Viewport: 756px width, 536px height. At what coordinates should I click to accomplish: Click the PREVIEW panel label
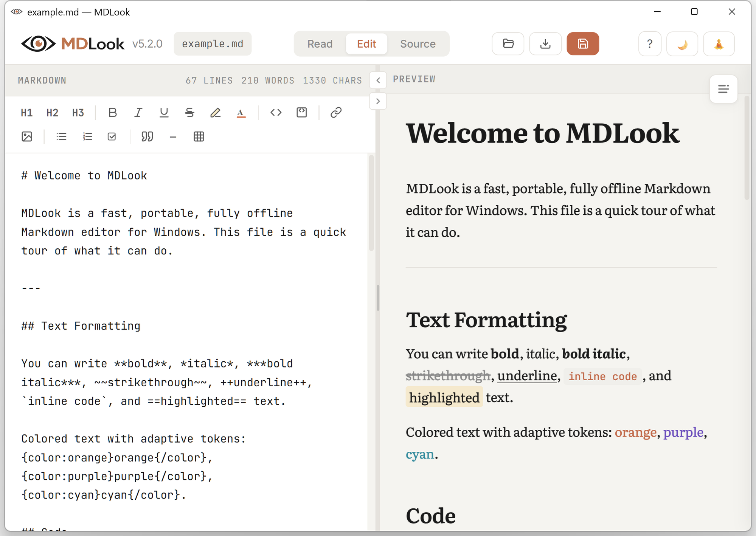tap(414, 79)
